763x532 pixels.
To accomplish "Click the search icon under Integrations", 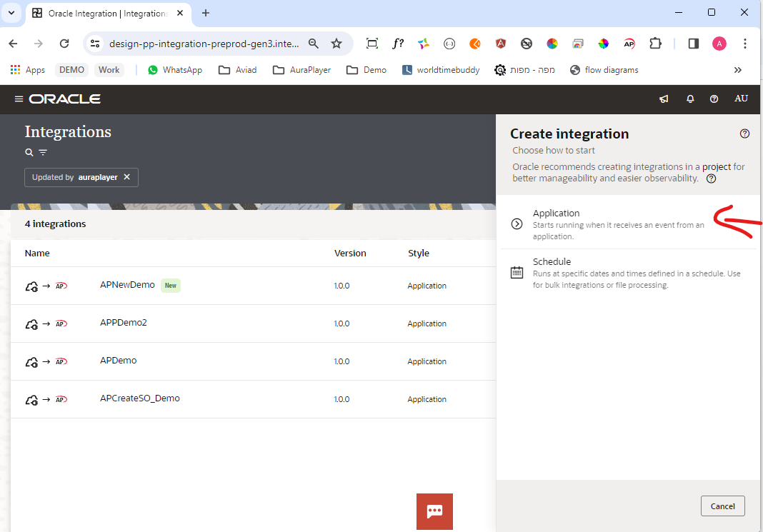I will 29,152.
